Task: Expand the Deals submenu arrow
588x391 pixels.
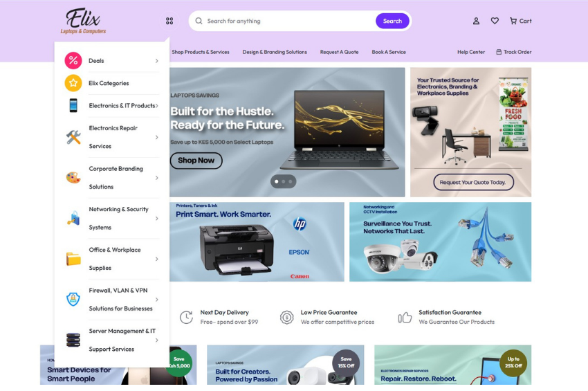Action: click(x=156, y=61)
